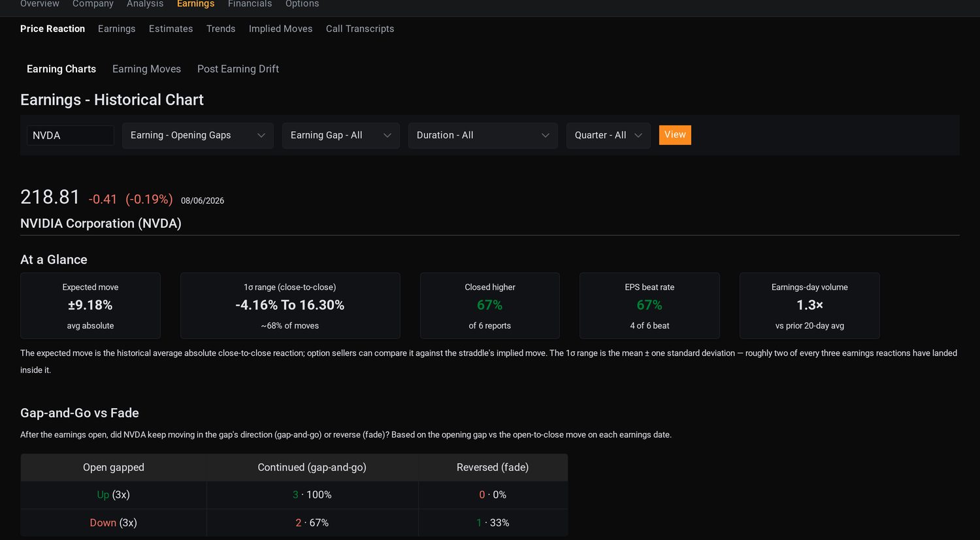The width and height of the screenshot is (980, 540).
Task: Click the Up (3x) row label
Action: [x=114, y=495]
